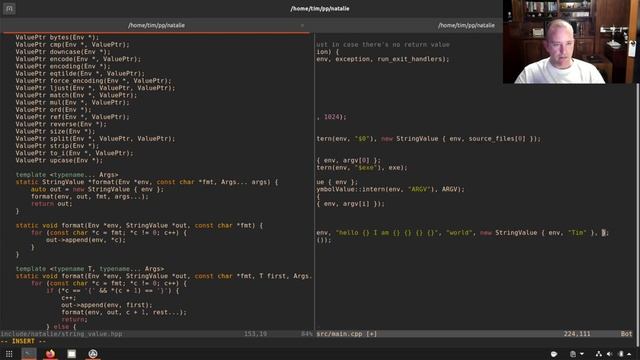640x360 pixels.
Task: Open the network tray icon
Action: coord(598,354)
